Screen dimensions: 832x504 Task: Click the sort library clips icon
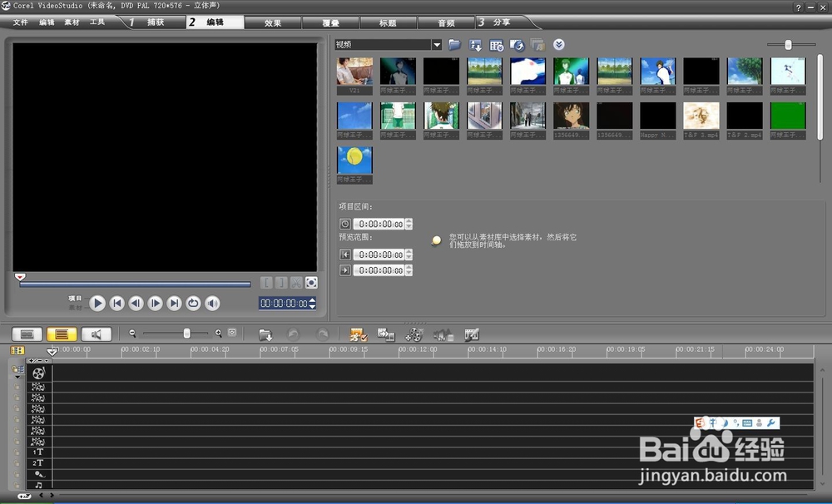[475, 45]
